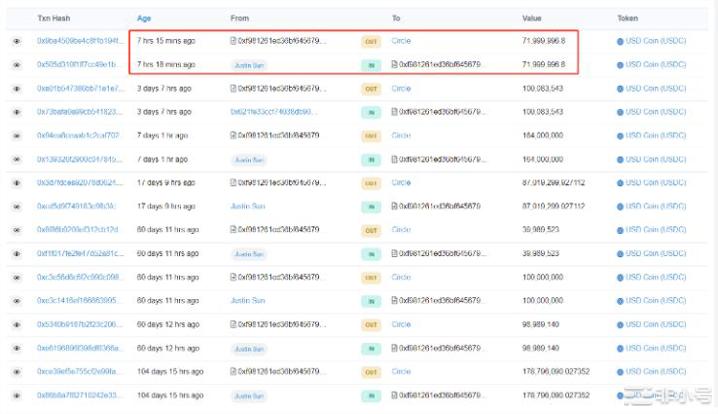Screen dimensions: 718x414
Task: Click the To column header
Action: click(x=396, y=18)
